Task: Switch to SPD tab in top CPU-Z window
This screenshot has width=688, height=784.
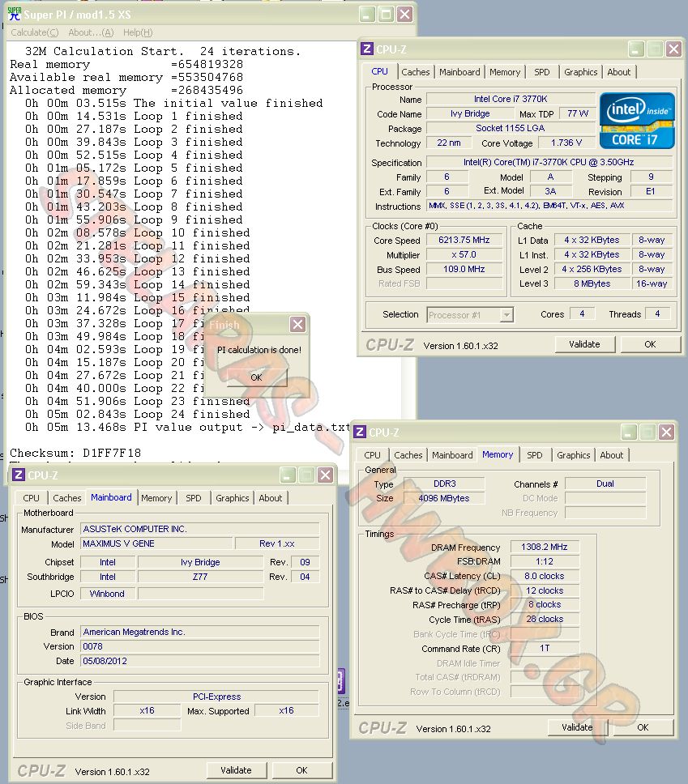Action: point(542,72)
